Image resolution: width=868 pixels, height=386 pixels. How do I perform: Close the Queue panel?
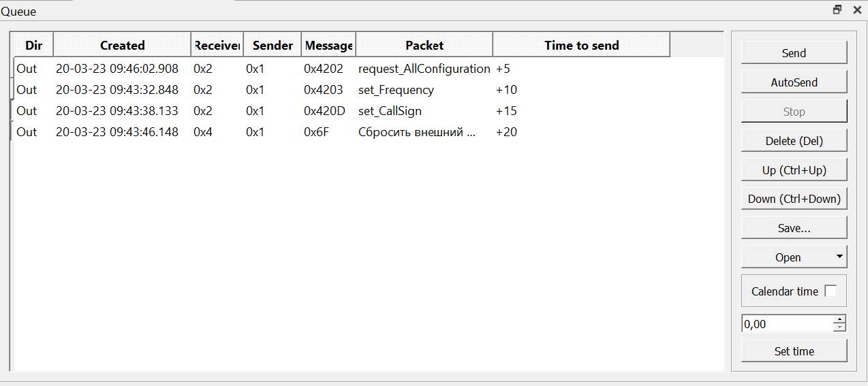click(857, 10)
